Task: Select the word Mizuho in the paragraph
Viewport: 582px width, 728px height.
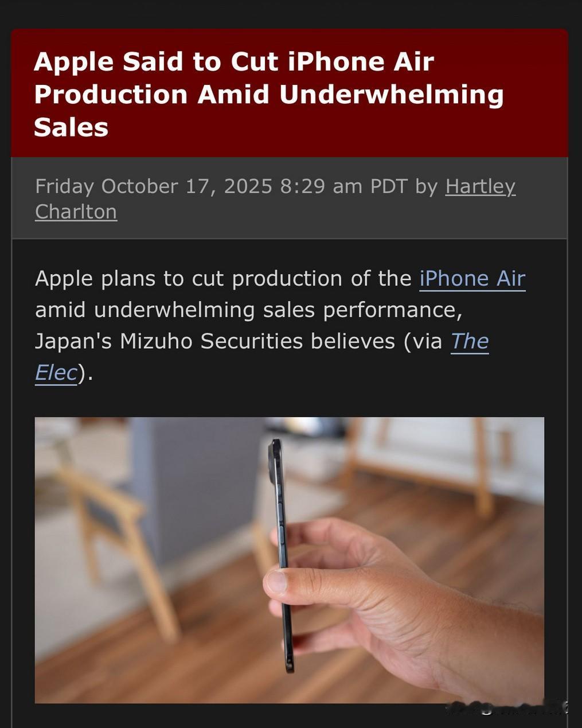Action: pos(156,341)
